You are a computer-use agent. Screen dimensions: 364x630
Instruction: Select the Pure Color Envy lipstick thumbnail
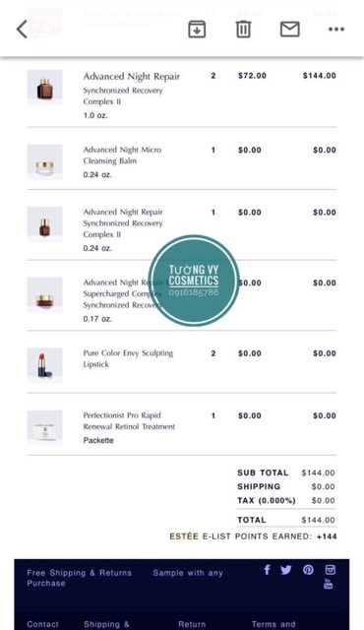pos(44,365)
